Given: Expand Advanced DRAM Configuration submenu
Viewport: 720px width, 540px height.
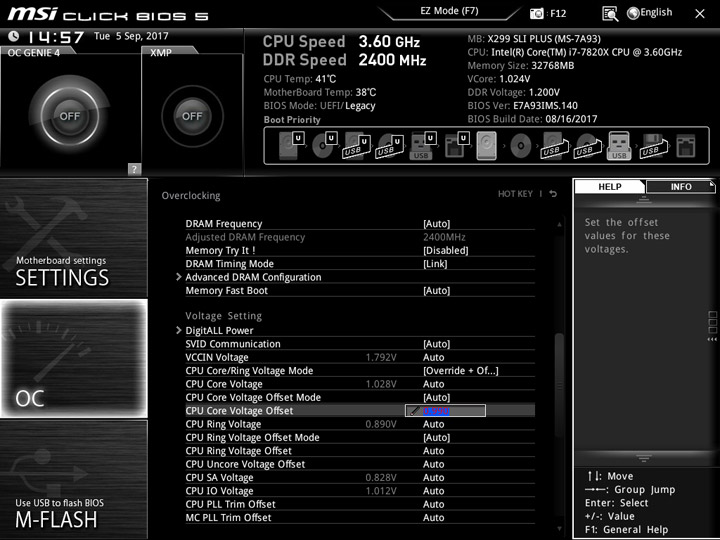Looking at the screenshot, I should (x=253, y=277).
